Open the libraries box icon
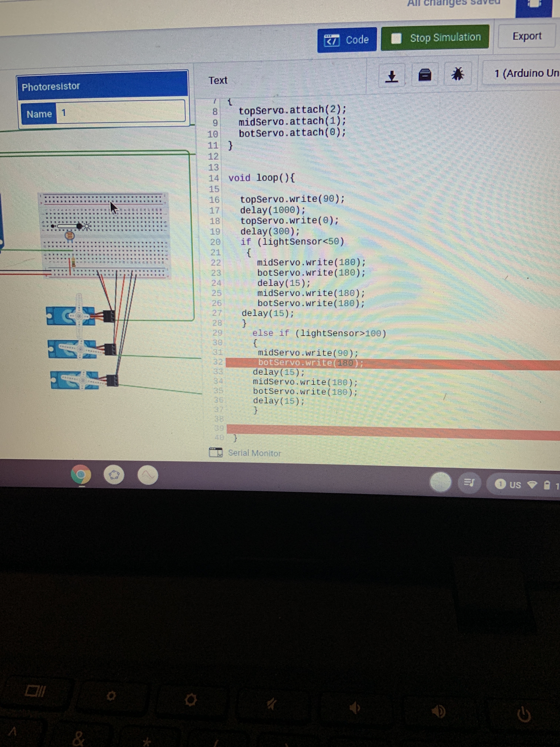Screen dimensions: 560x747 pyautogui.click(x=425, y=75)
